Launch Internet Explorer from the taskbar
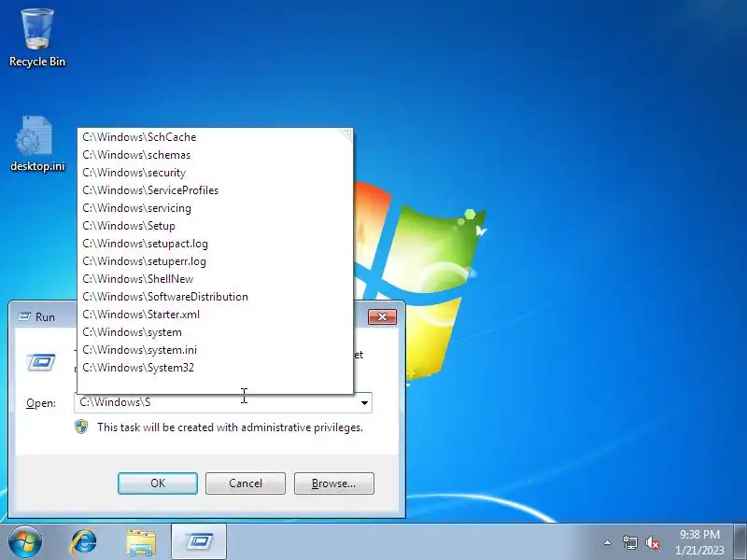Image resolution: width=747 pixels, height=560 pixels. pos(83,542)
